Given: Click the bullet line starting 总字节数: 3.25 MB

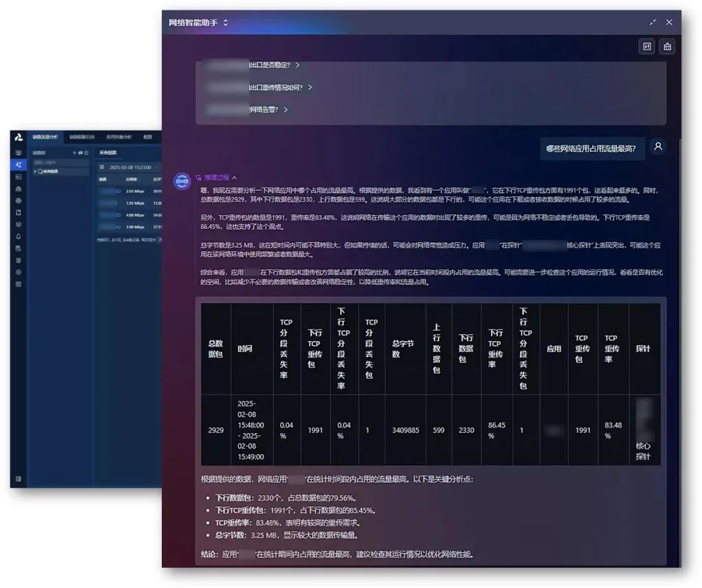Looking at the screenshot, I should click(287, 535).
